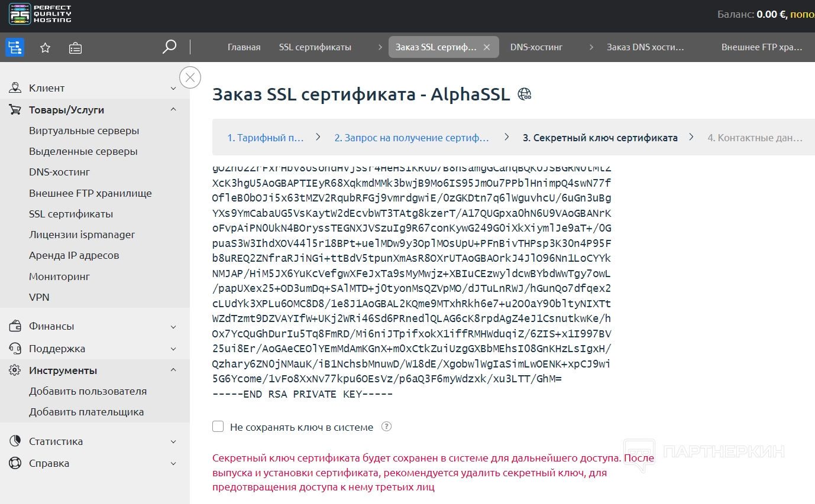Click the help icon beside key checkbox
The width and height of the screenshot is (815, 504).
(x=387, y=427)
